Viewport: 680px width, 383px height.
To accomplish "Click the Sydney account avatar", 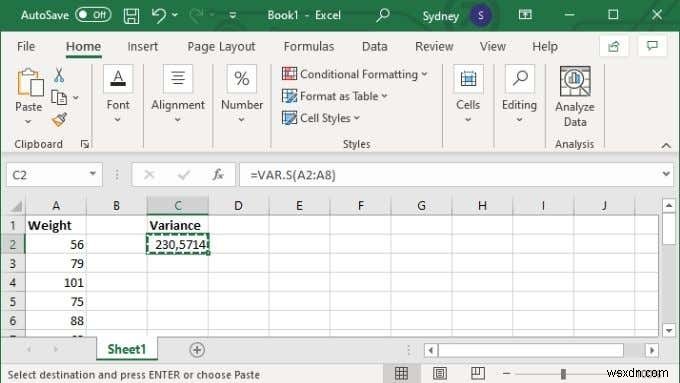I will pyautogui.click(x=481, y=16).
